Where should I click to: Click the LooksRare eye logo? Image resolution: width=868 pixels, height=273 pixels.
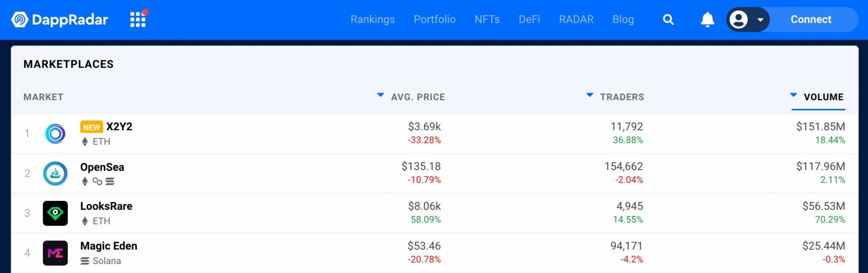[56, 213]
